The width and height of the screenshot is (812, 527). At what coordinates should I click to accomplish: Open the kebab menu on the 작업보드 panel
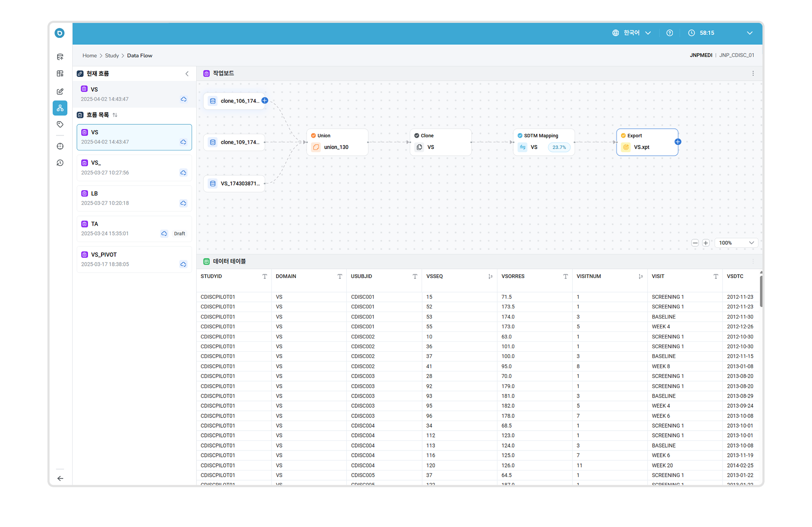753,73
